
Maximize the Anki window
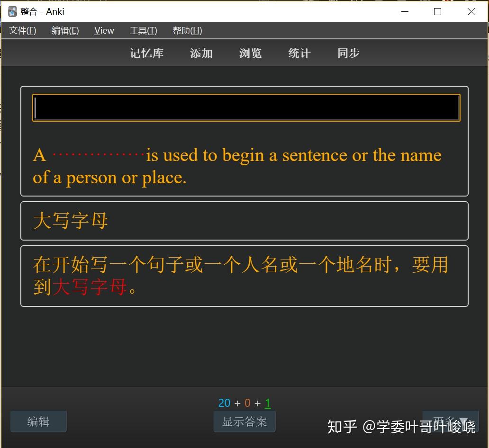[437, 11]
